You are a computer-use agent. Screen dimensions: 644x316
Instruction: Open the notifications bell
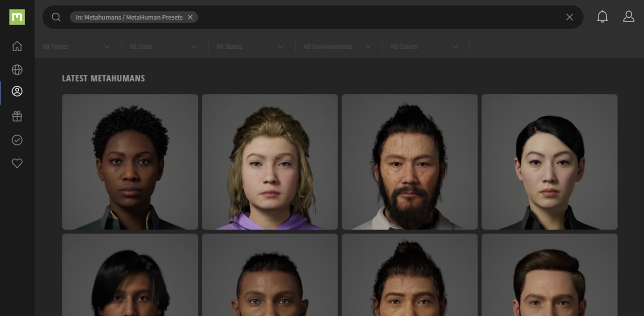(x=602, y=17)
